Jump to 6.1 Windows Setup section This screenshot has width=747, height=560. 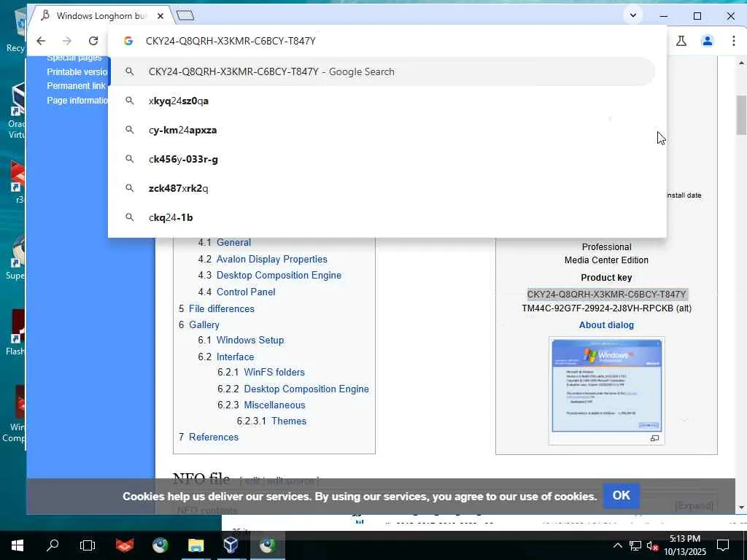241,340
